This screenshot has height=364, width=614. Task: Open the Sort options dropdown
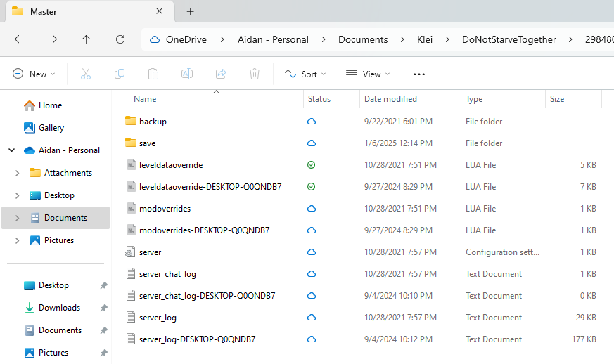point(305,74)
